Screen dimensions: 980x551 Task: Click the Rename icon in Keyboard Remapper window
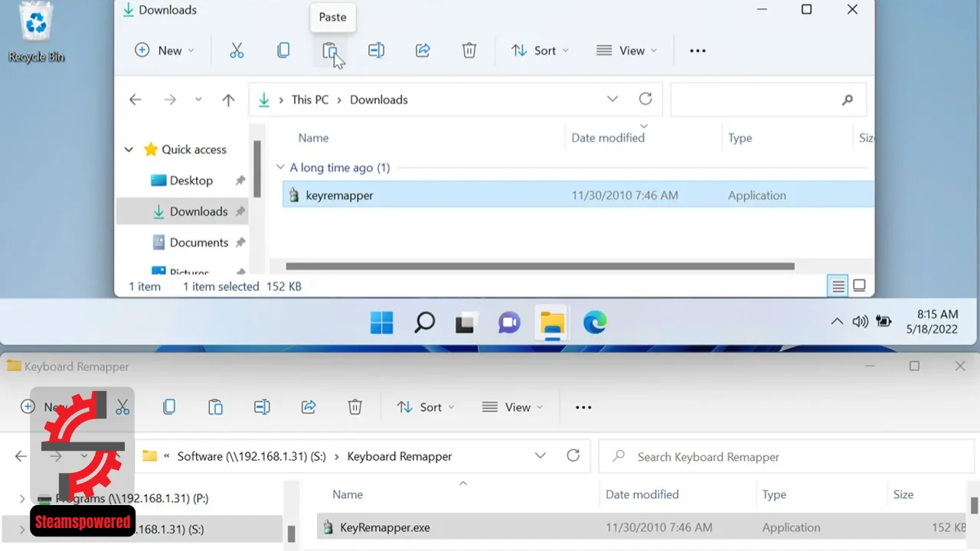[262, 407]
